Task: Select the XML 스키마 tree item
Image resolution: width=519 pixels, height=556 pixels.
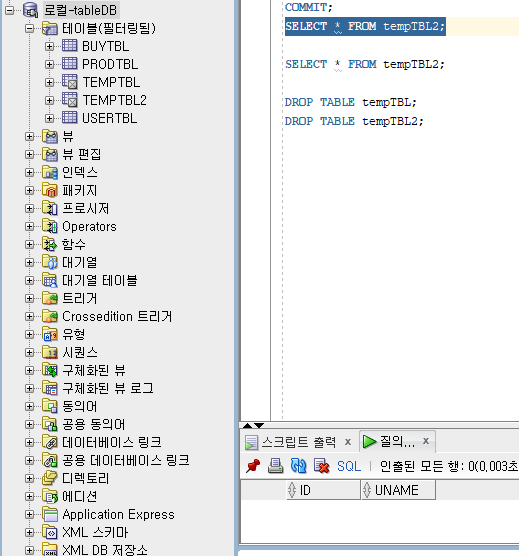Action: point(95,532)
